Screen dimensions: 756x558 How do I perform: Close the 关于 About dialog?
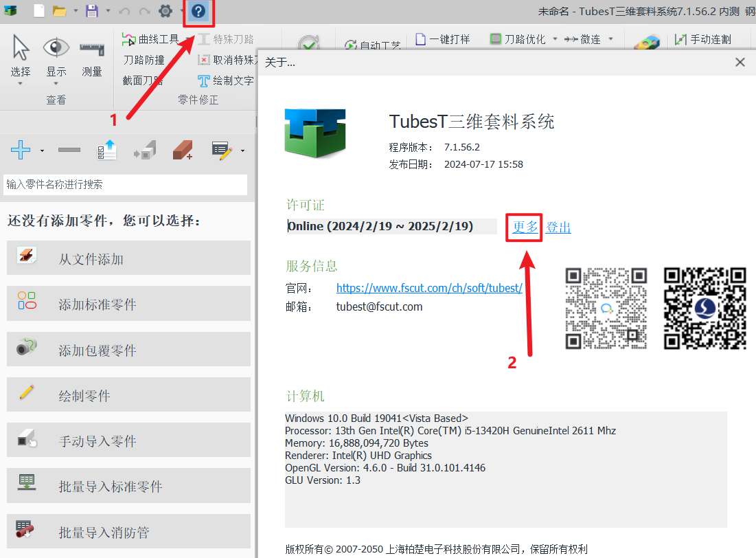(740, 63)
